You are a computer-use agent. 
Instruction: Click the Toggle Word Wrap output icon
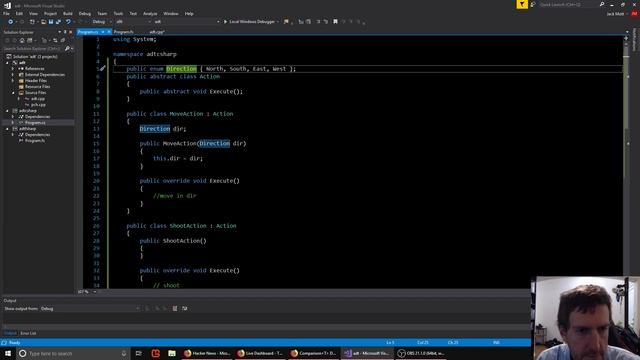pos(184,309)
